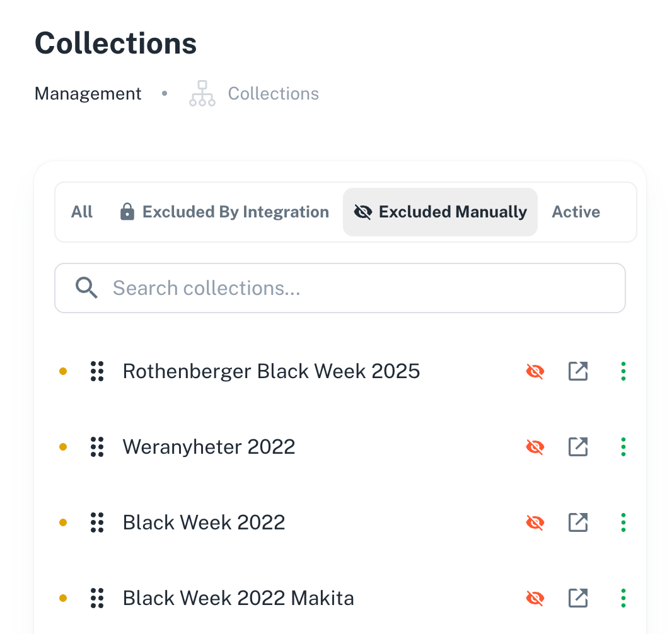Switch to the Excluded By Integration tab

point(224,212)
